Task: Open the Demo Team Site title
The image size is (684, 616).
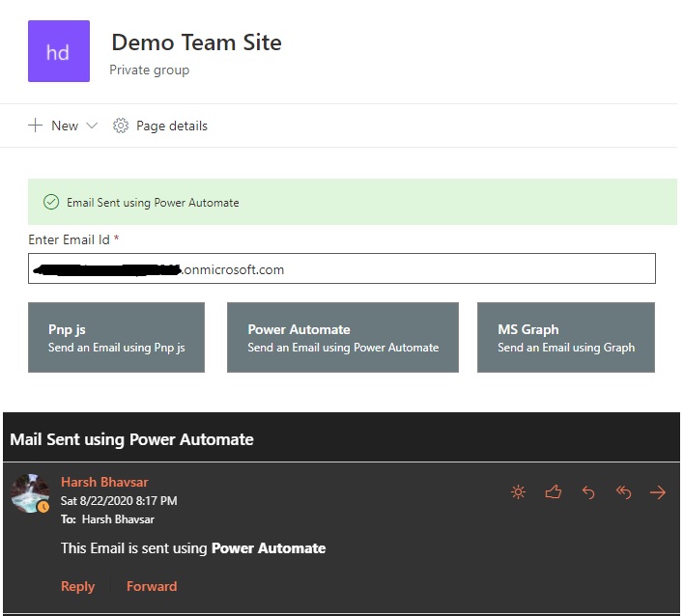Action: click(196, 42)
